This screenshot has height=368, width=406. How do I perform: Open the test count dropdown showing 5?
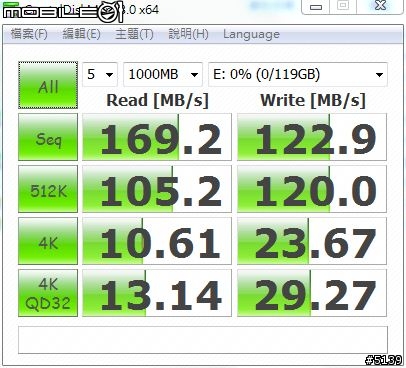[x=100, y=74]
